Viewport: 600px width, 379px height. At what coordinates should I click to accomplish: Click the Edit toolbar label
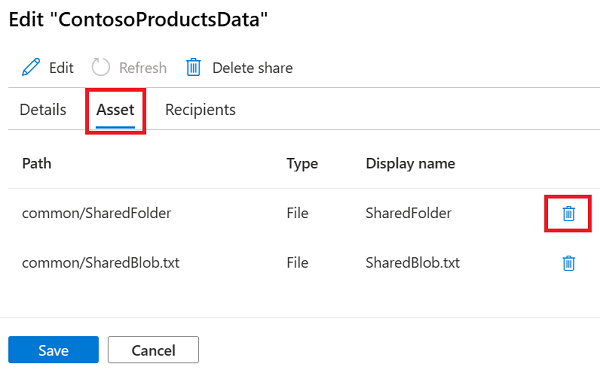(61, 68)
